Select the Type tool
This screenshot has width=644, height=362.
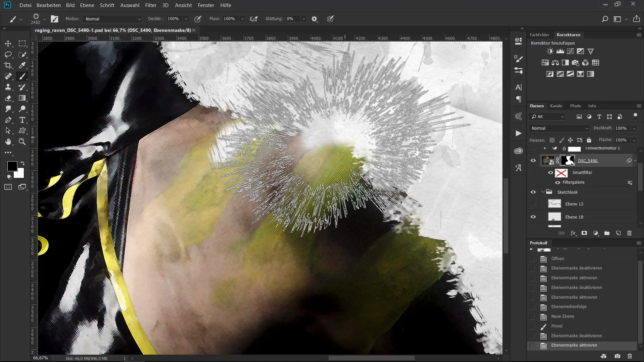click(x=22, y=120)
